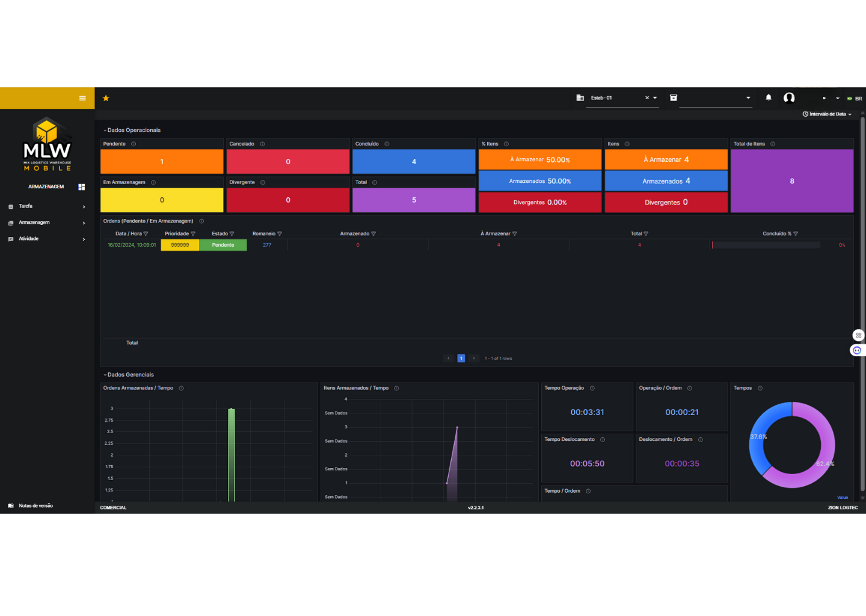Go to page 1 in pagination
This screenshot has height=616, width=866.
point(461,359)
